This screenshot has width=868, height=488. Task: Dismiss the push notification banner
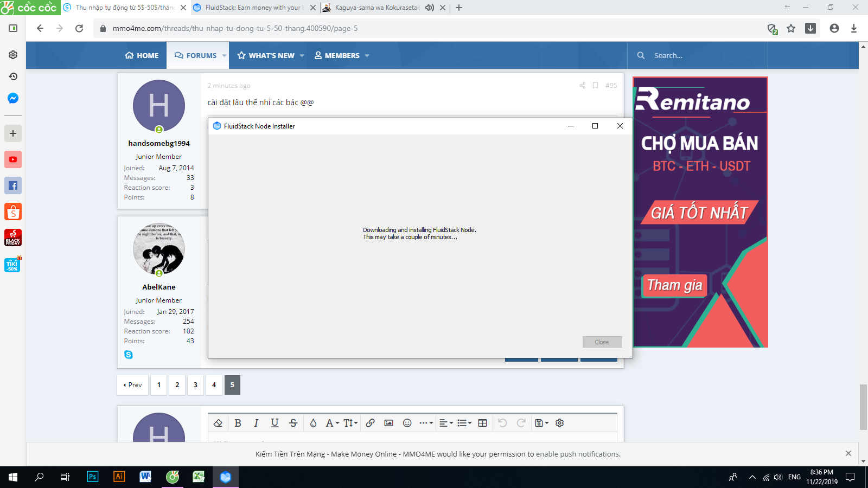point(848,453)
